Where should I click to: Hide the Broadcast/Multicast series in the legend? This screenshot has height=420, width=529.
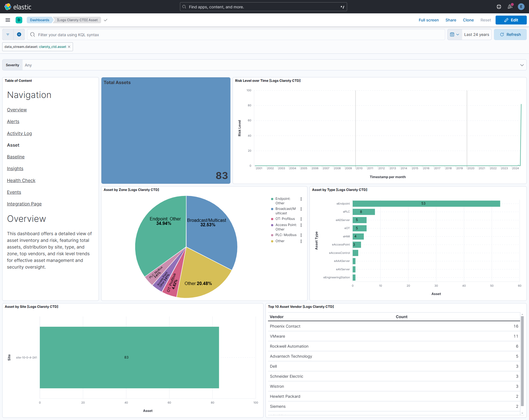[x=285, y=211]
